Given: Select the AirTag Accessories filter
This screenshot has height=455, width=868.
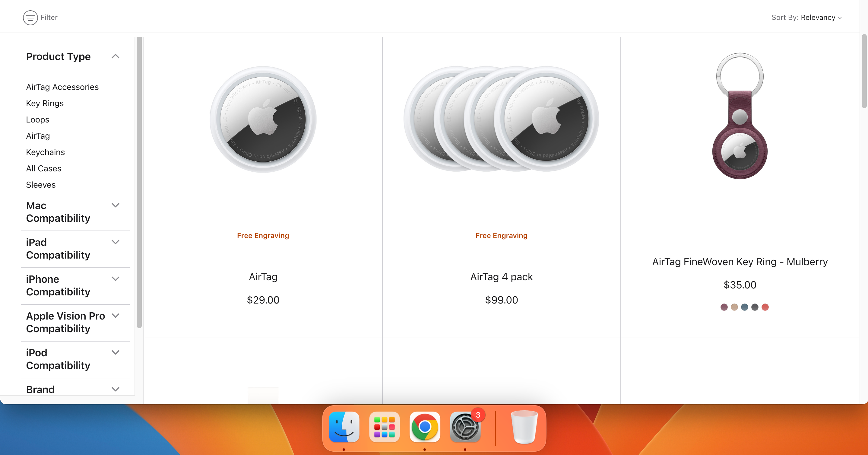Looking at the screenshot, I should (62, 87).
